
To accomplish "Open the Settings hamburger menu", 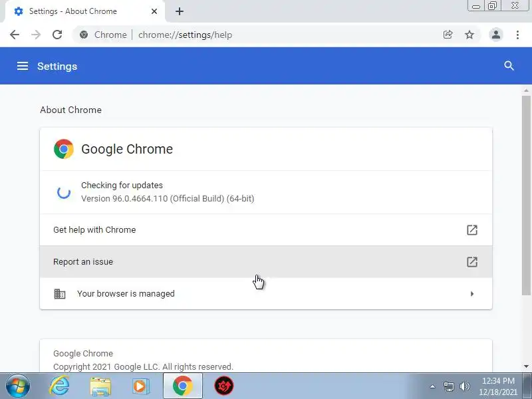I will click(x=23, y=66).
